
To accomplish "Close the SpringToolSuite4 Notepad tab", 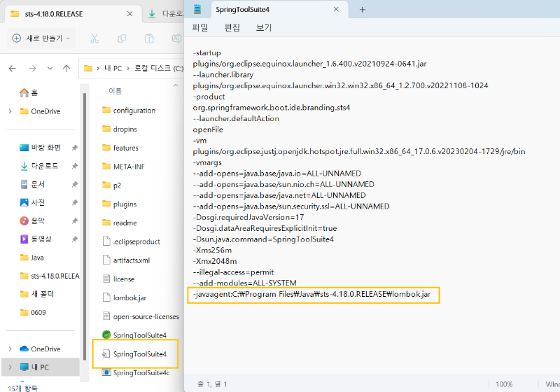I will (336, 9).
